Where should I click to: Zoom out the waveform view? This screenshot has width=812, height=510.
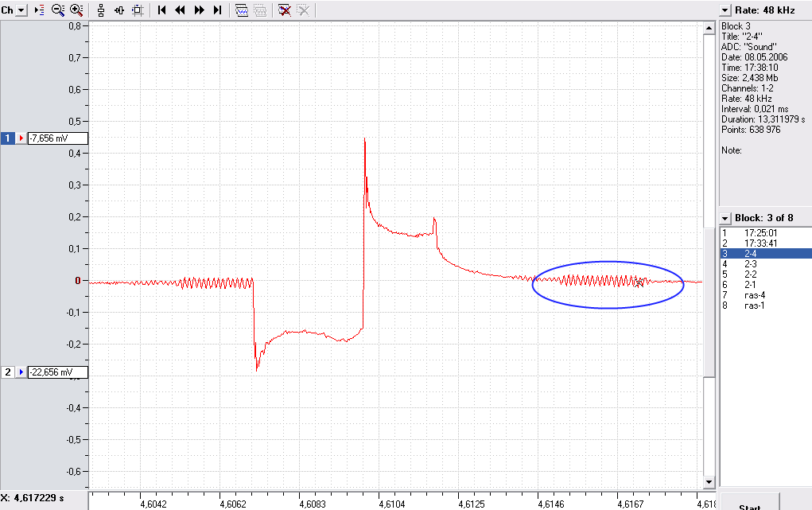pyautogui.click(x=58, y=10)
